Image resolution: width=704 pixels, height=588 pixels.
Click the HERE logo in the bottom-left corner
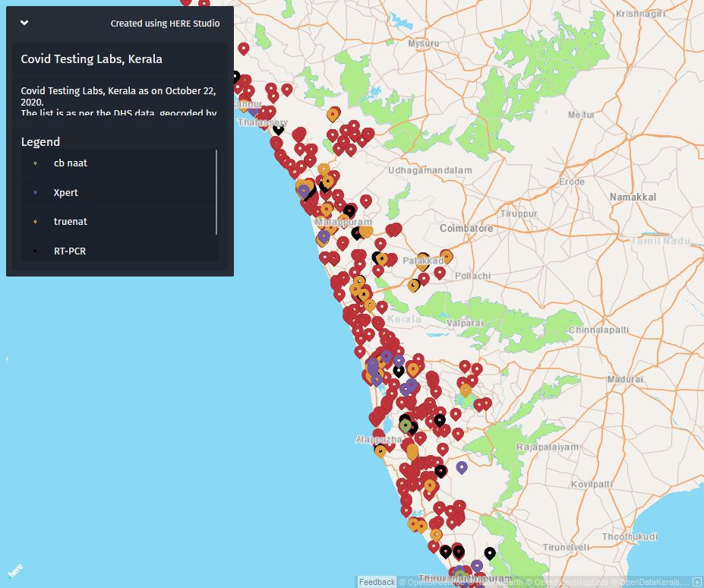[14, 570]
